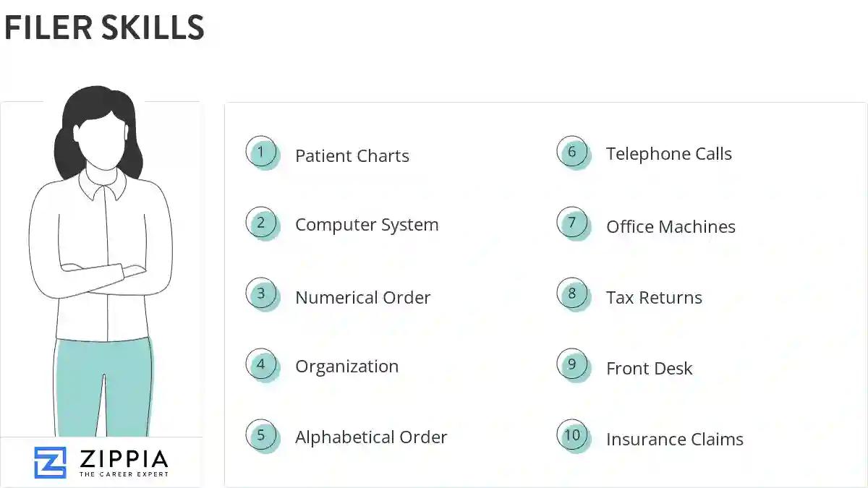Click the Insurance Claims skill text
Viewport: 868px width, 488px height.
click(675, 440)
